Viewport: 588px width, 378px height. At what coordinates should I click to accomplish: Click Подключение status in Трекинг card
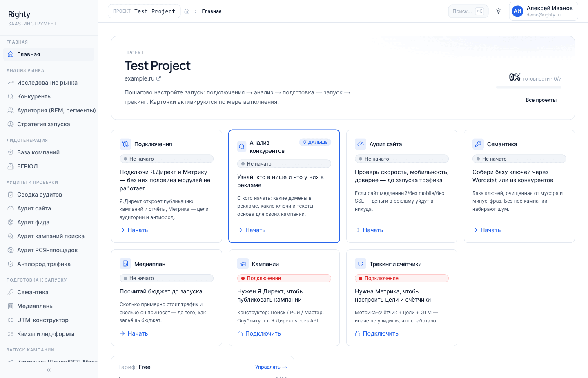402,278
